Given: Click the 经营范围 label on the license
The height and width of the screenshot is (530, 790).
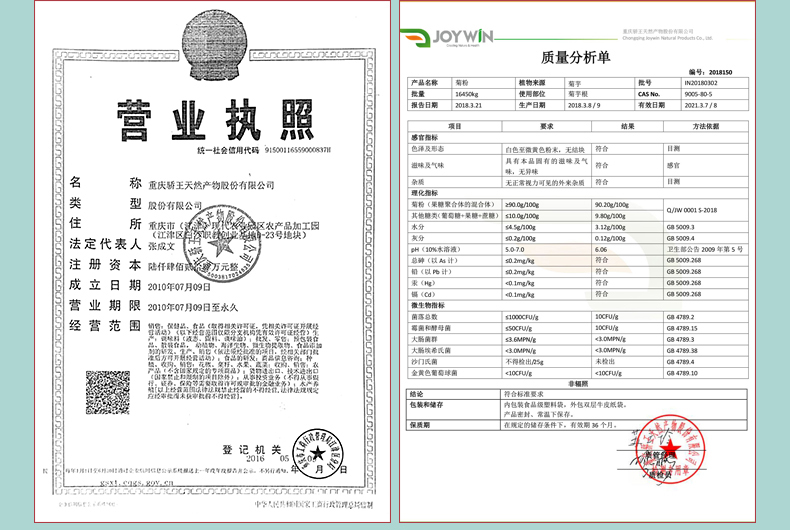Looking at the screenshot, I should tap(105, 325).
